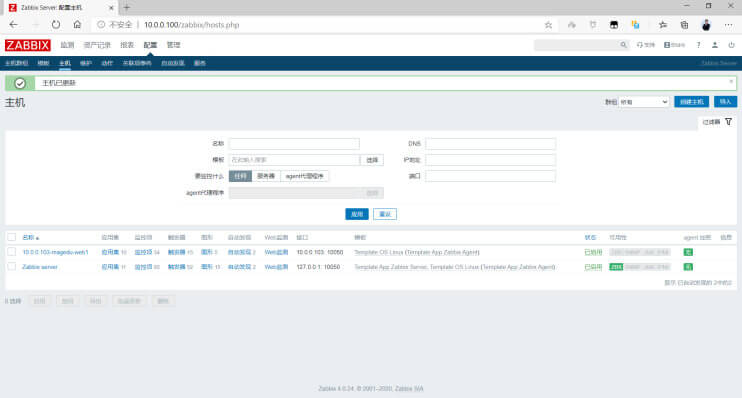Click the search magnifier in Zabbix header
The image size is (742, 398).
pos(623,45)
